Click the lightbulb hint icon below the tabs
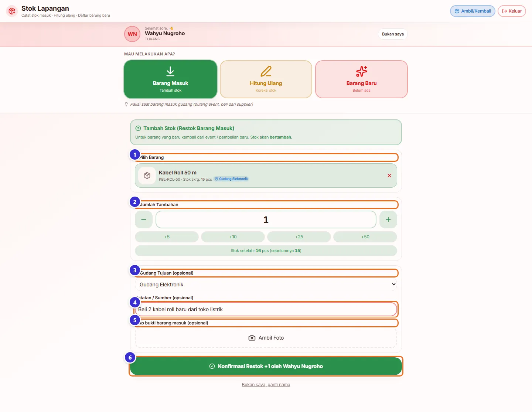The width and height of the screenshot is (532, 412). (126, 104)
